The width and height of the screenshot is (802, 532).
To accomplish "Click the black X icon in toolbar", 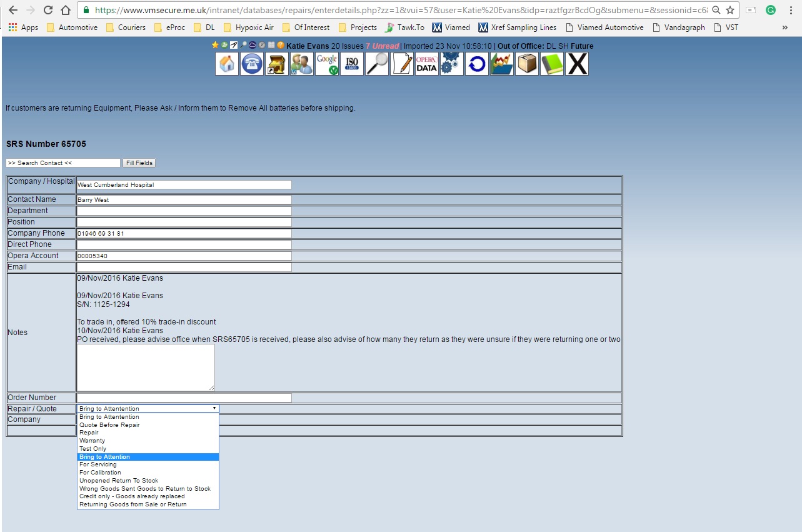I will coord(577,64).
